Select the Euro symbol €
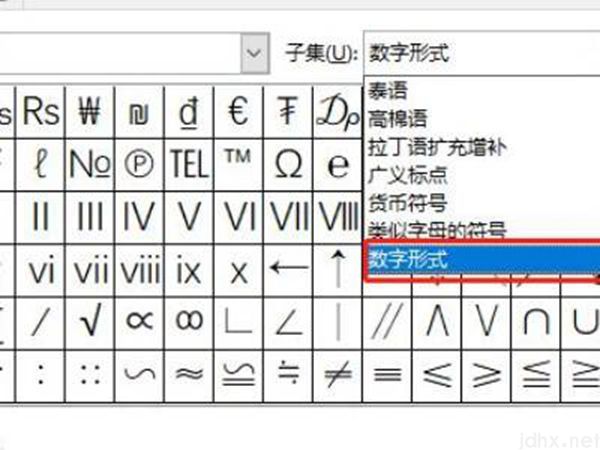The width and height of the screenshot is (600, 450). (238, 112)
